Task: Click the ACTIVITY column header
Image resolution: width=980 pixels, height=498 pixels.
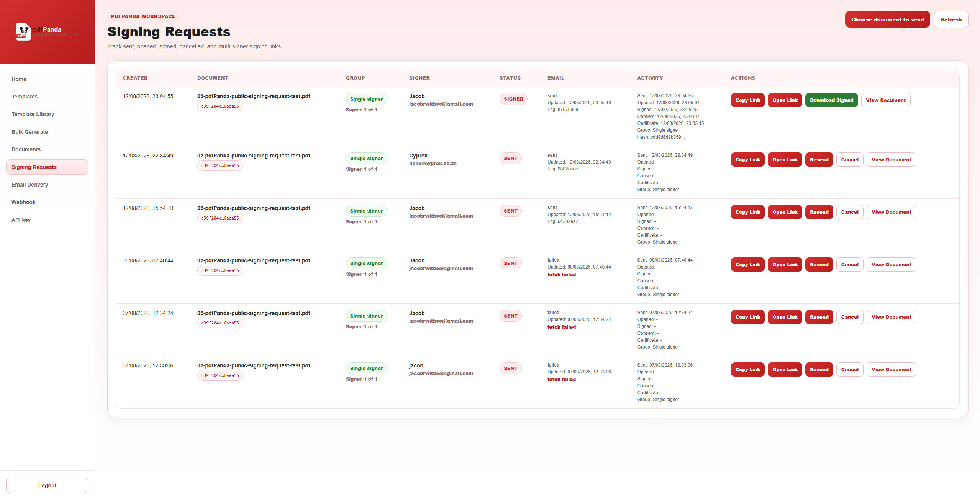Action: coord(650,78)
